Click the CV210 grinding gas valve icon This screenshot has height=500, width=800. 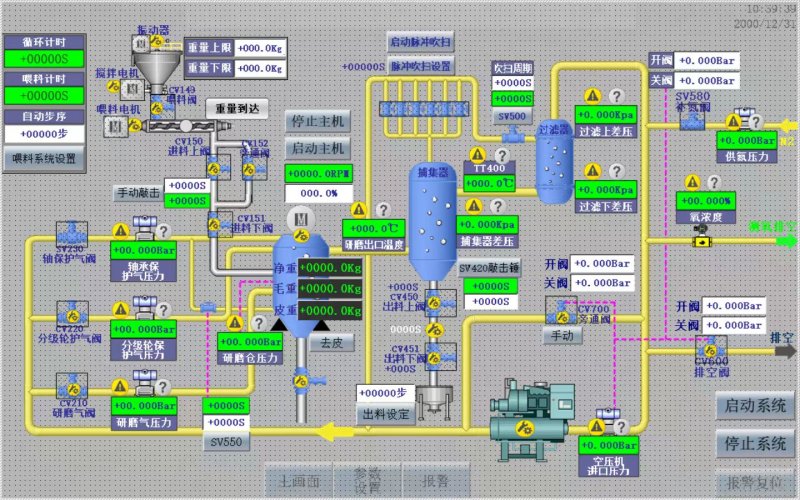coord(71,385)
